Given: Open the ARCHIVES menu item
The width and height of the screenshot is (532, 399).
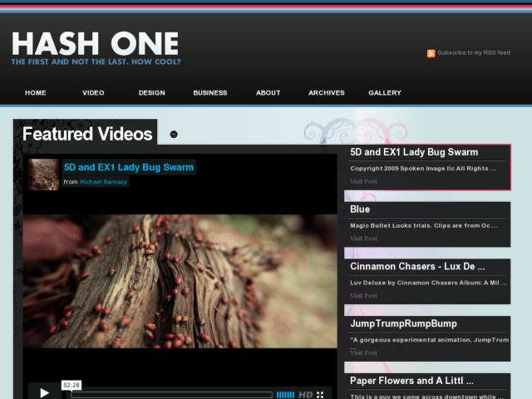Looking at the screenshot, I should click(327, 92).
